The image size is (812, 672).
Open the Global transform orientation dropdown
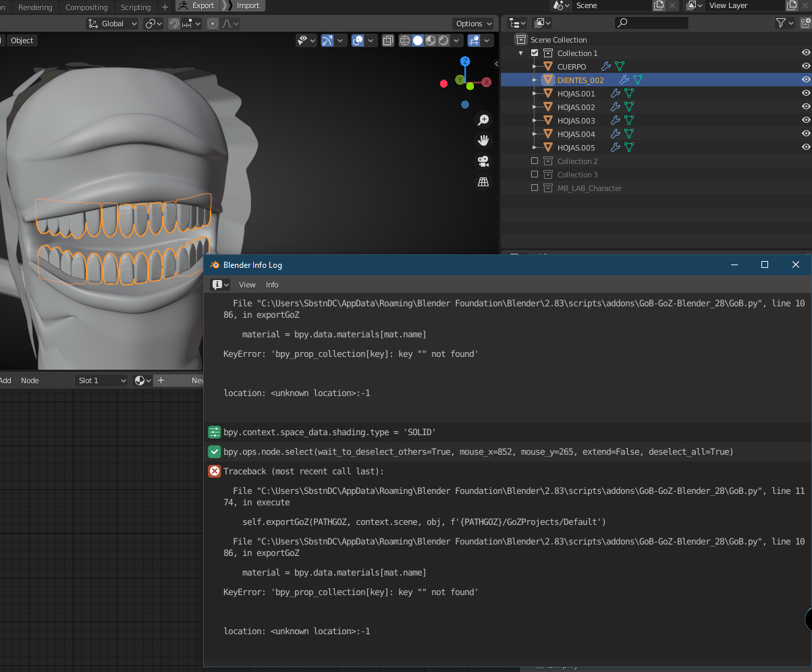(112, 24)
